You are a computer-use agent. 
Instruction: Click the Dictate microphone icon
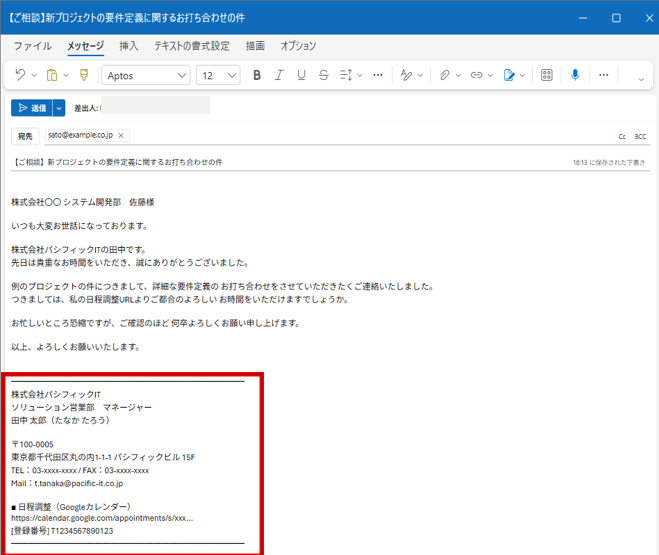575,75
